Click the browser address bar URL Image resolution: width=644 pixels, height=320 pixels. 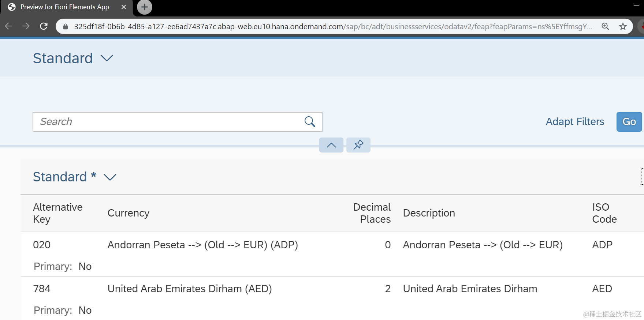[x=330, y=26]
